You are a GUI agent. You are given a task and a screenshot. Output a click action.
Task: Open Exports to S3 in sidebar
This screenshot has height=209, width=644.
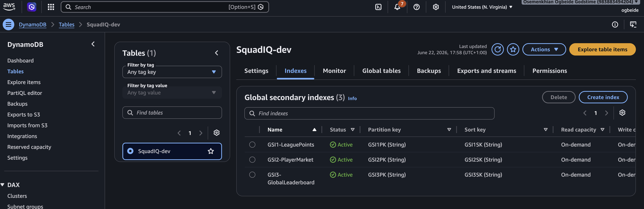coord(24,115)
